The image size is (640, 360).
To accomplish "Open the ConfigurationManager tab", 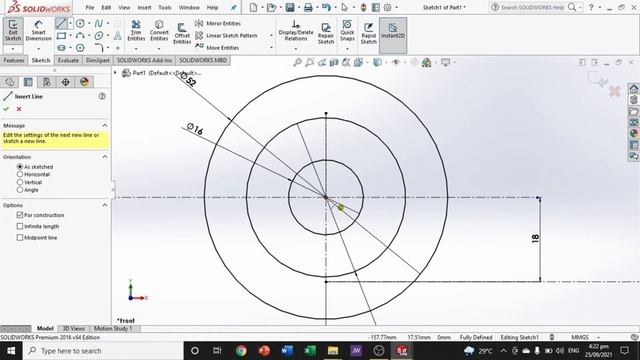I will [x=47, y=82].
